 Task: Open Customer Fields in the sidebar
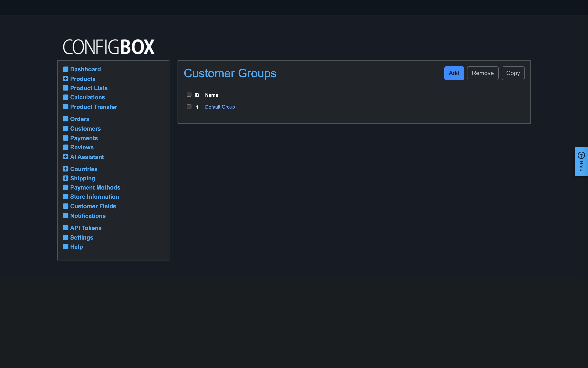[x=93, y=206]
